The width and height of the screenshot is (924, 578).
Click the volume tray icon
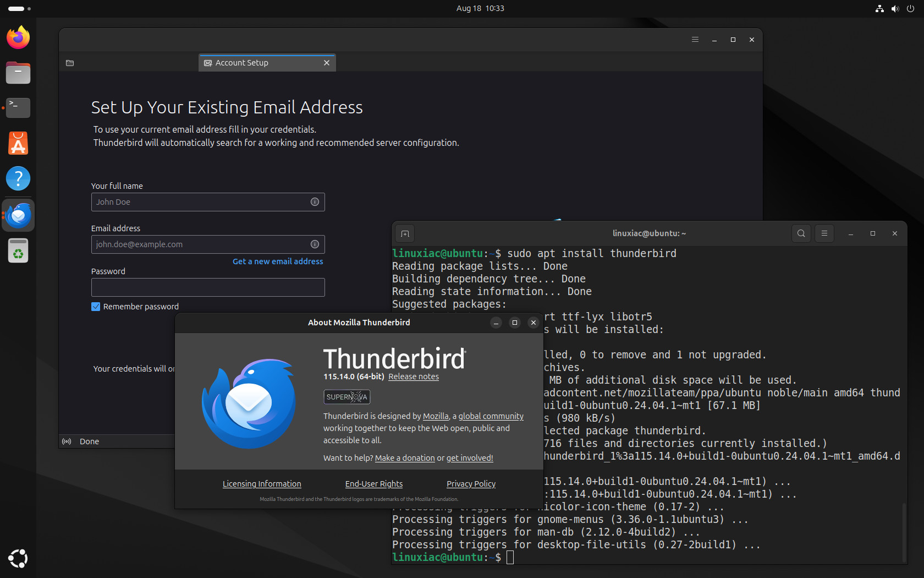pyautogui.click(x=895, y=9)
